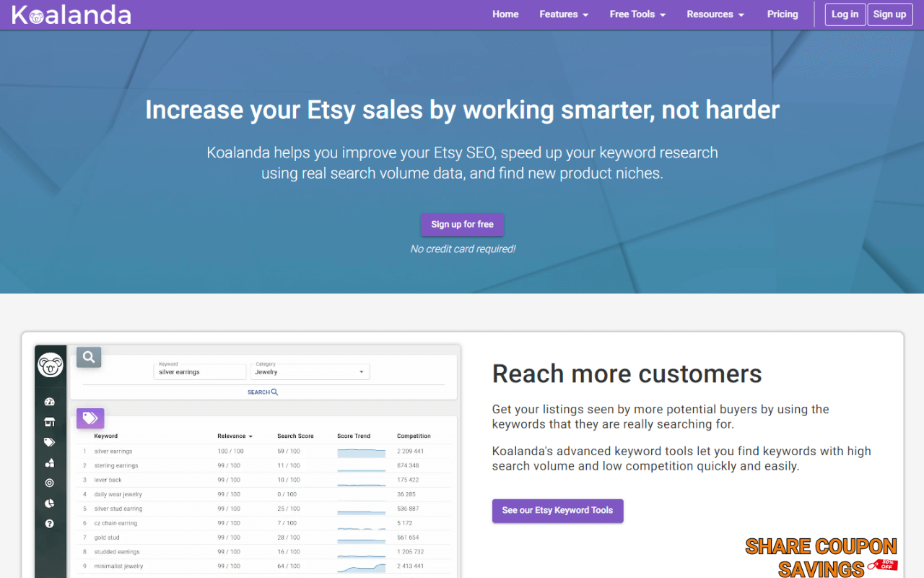
Task: Sort by the Relevance column header
Action: click(x=235, y=436)
